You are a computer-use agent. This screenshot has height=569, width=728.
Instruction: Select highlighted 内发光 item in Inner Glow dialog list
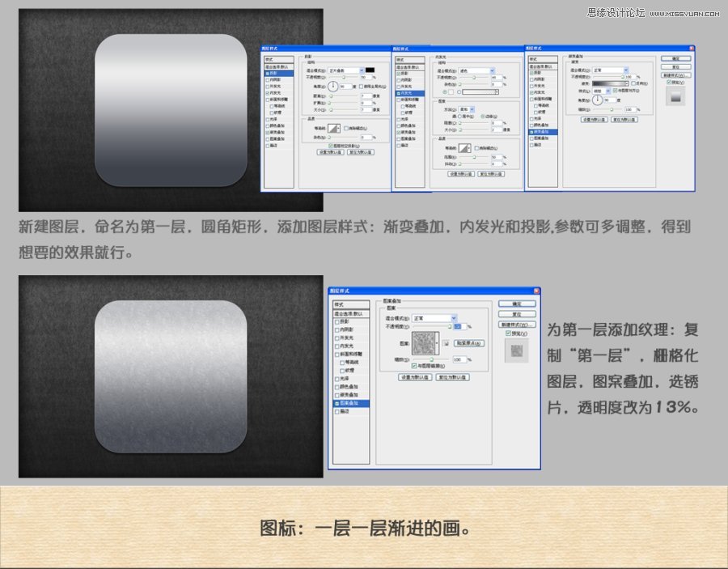410,93
